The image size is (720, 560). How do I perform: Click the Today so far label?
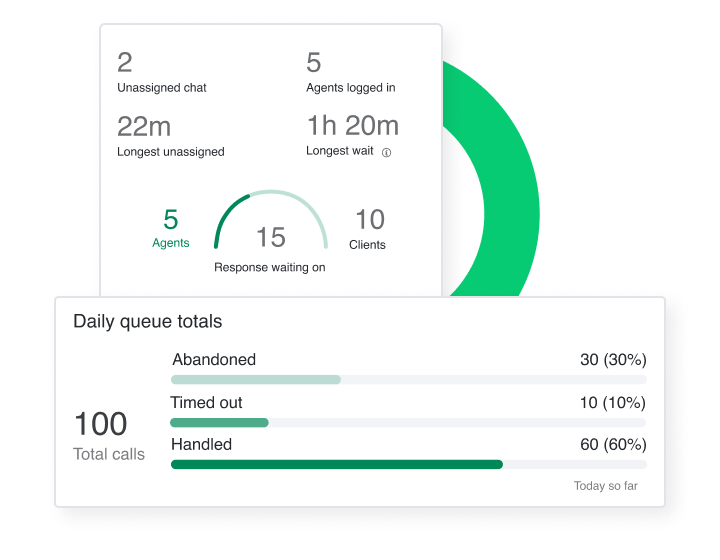(x=605, y=486)
